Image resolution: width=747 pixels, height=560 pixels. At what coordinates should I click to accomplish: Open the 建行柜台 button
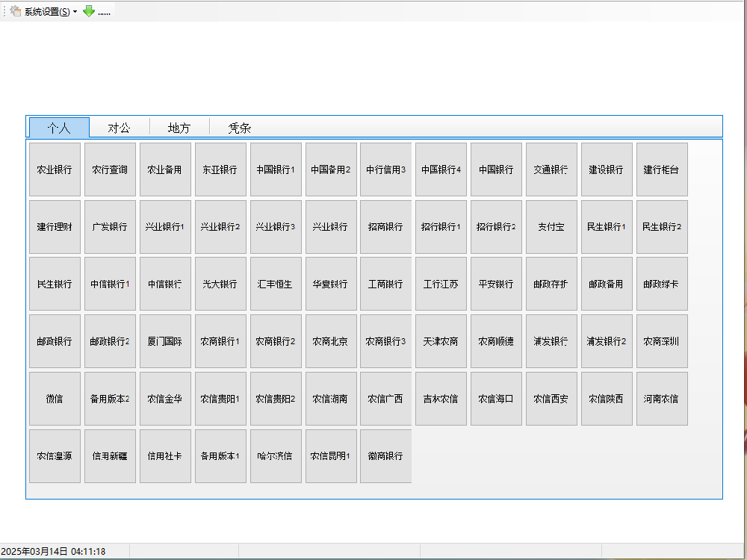tap(662, 169)
